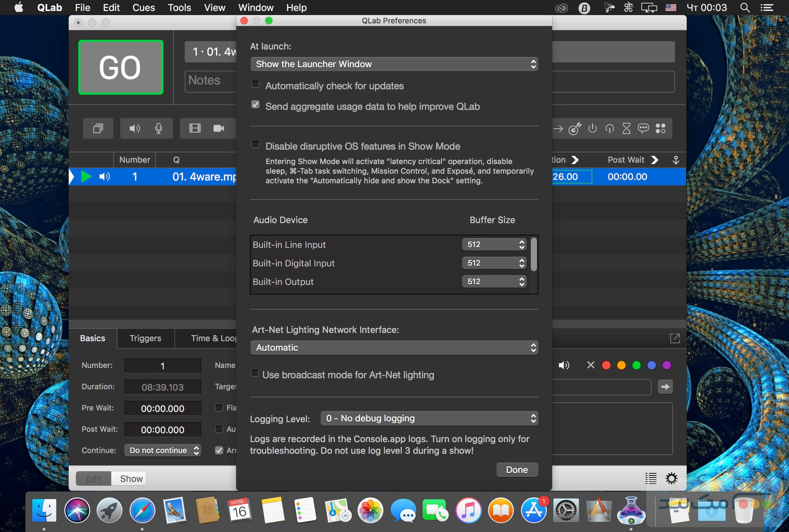Enable Automatically check for updates
The width and height of the screenshot is (789, 532).
pyautogui.click(x=255, y=84)
